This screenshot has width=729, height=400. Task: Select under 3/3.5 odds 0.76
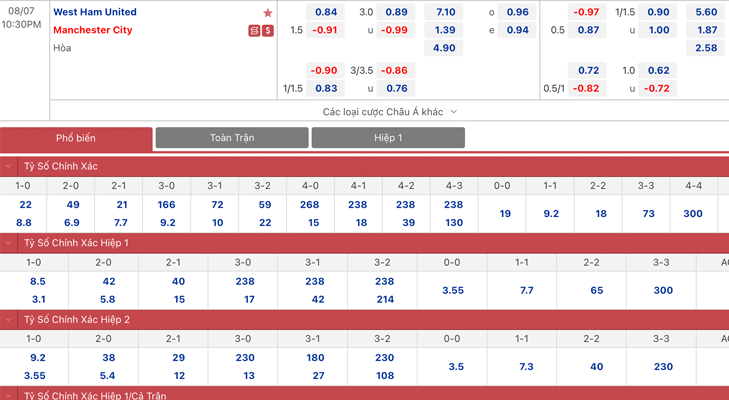[x=396, y=88]
